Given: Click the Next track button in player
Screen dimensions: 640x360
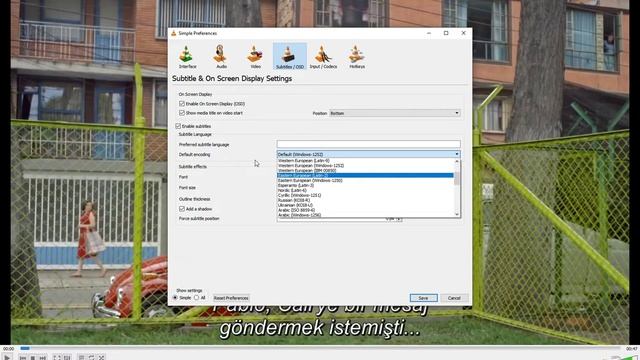Looking at the screenshot, I should tap(42, 358).
